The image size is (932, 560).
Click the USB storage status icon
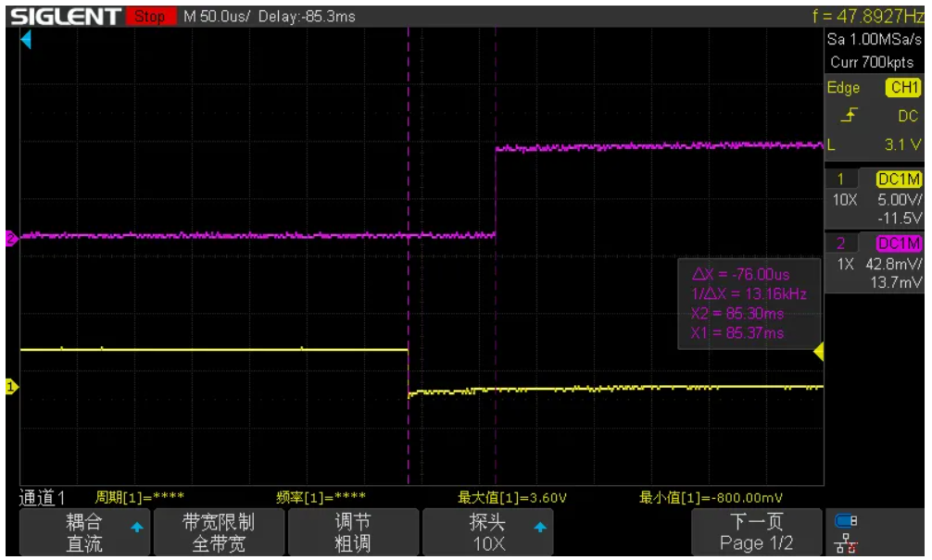pos(846,521)
